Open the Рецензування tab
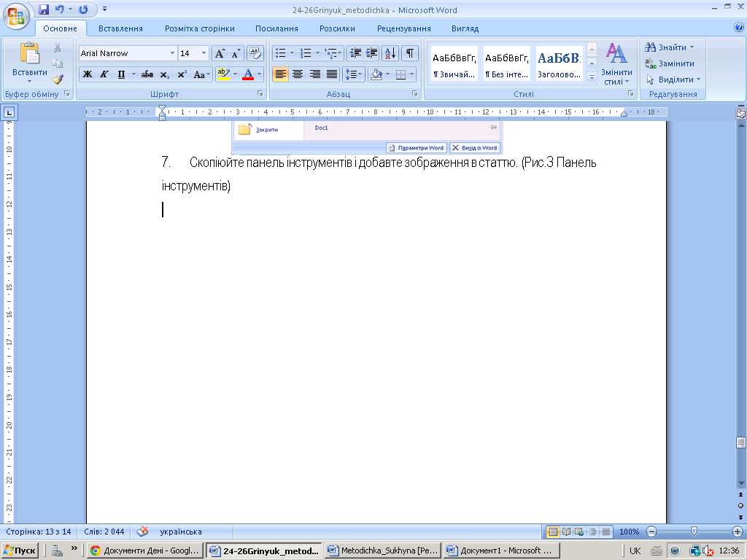Viewport: 747px width, 560px height. pyautogui.click(x=404, y=28)
